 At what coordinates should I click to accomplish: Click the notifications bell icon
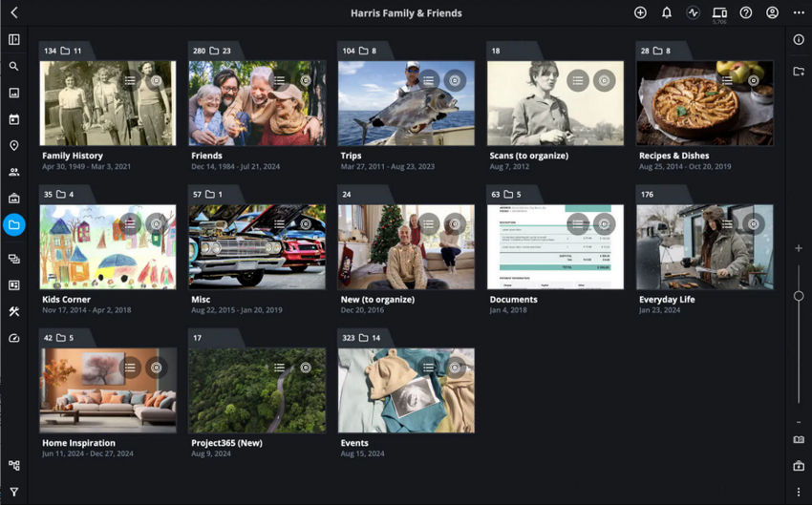(667, 13)
